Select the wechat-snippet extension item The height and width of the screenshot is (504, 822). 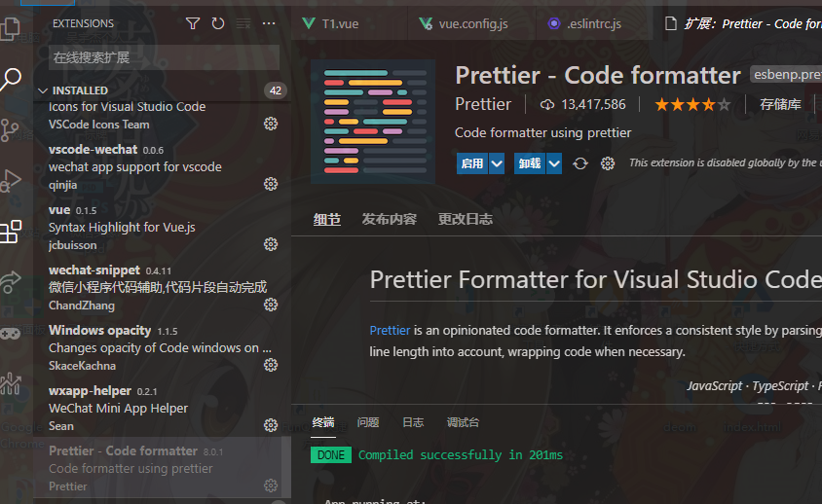(x=162, y=287)
